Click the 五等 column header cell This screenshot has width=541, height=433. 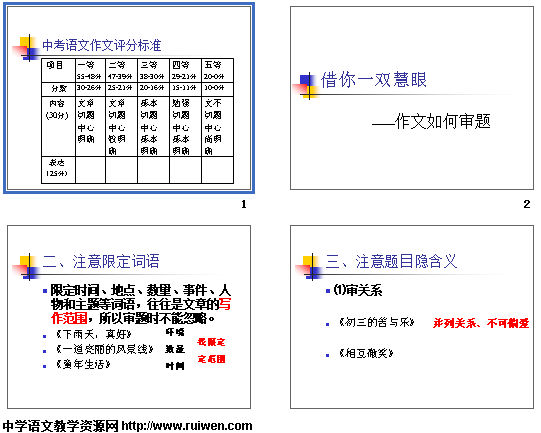(x=217, y=70)
